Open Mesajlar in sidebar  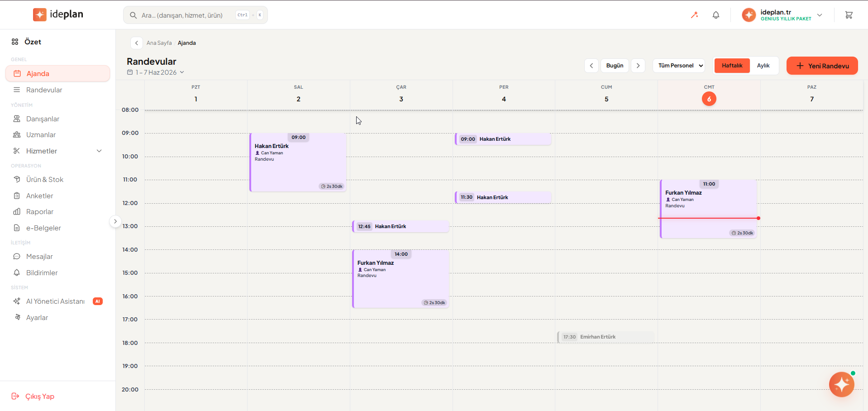58,256
